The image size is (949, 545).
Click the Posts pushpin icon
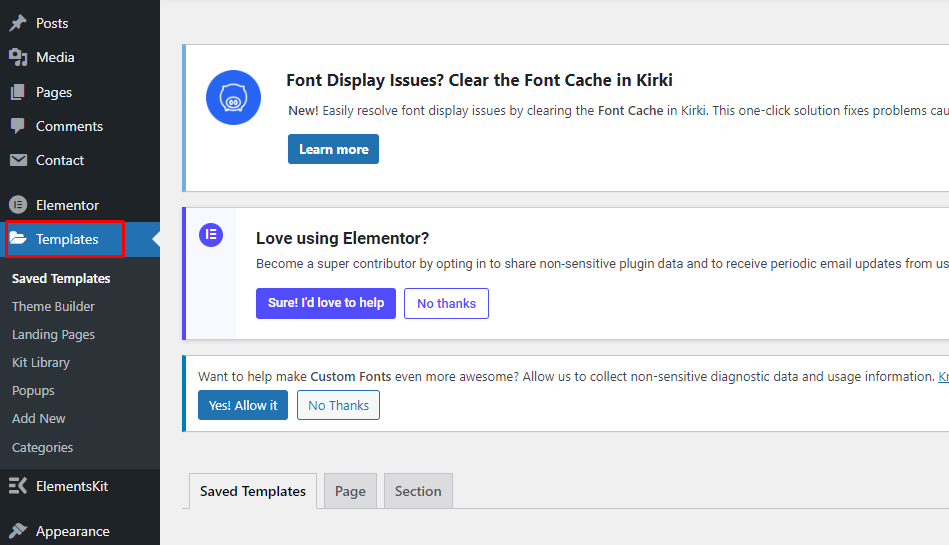pos(18,23)
